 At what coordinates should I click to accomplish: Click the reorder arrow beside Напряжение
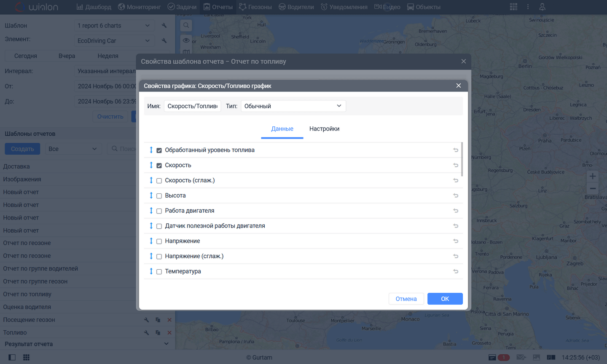pos(151,241)
